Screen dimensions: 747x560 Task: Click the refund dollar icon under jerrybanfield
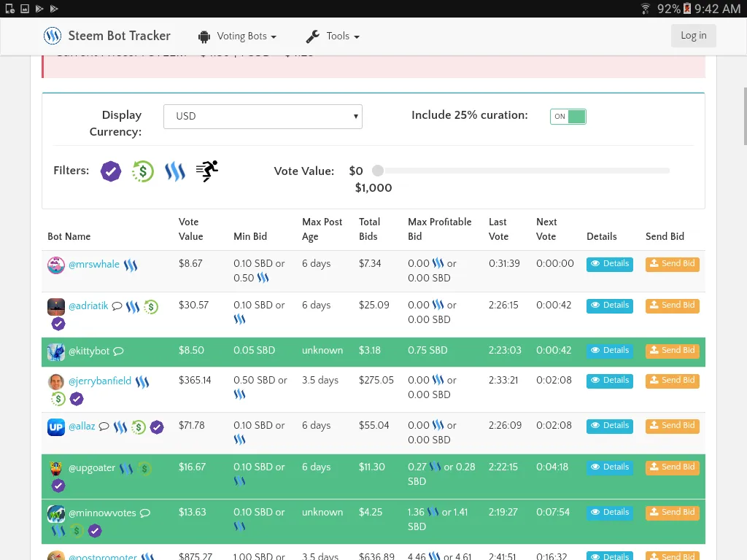click(x=58, y=399)
